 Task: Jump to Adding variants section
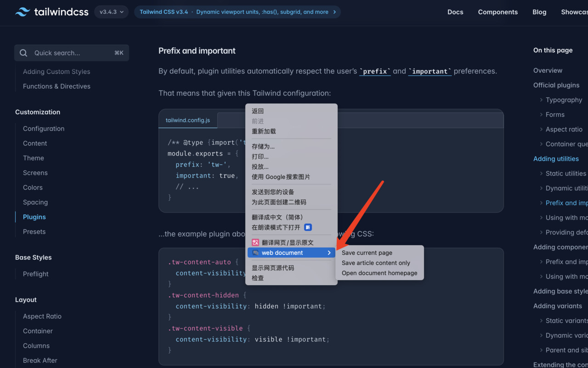(x=558, y=306)
